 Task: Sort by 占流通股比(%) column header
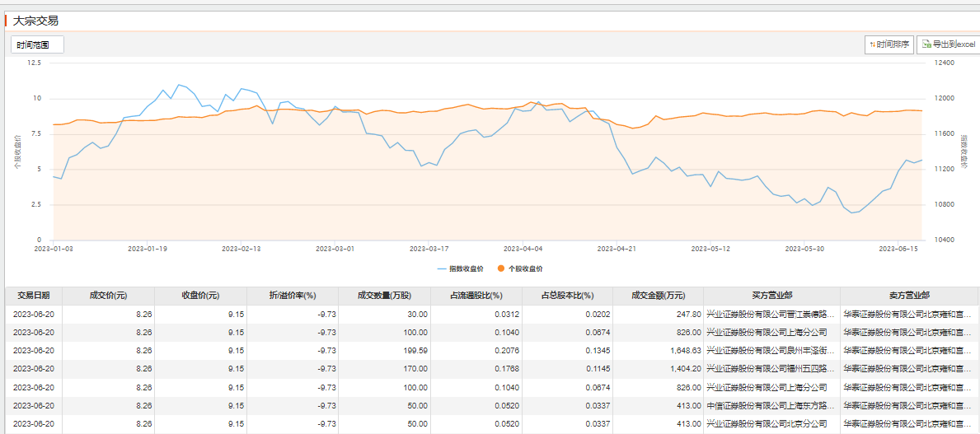[476, 296]
